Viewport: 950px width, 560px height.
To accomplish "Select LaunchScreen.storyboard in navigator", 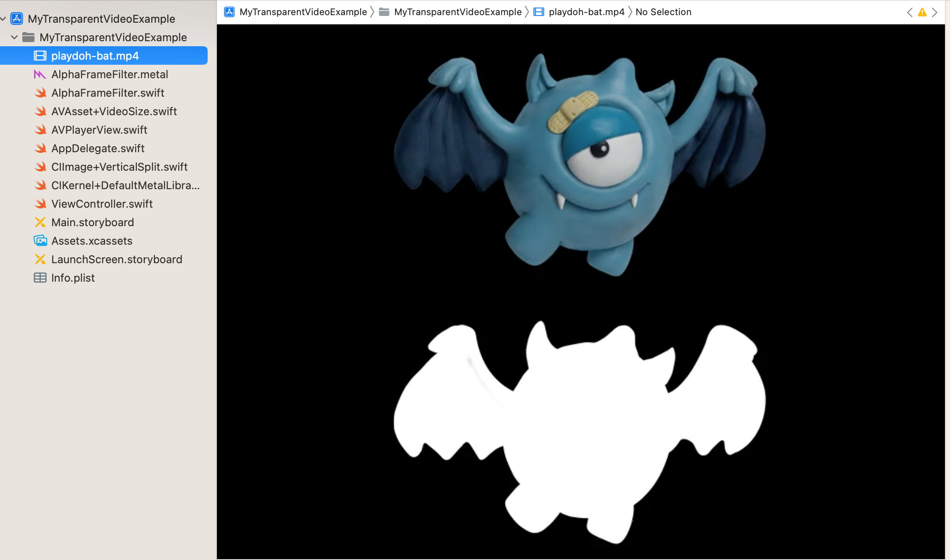I will [x=116, y=259].
